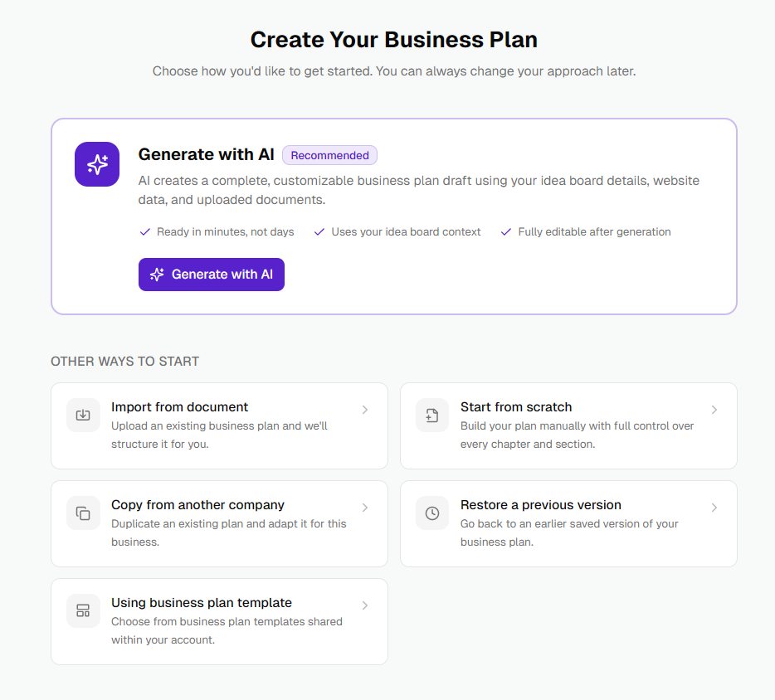Click the Restore a previous version clock icon

[432, 513]
